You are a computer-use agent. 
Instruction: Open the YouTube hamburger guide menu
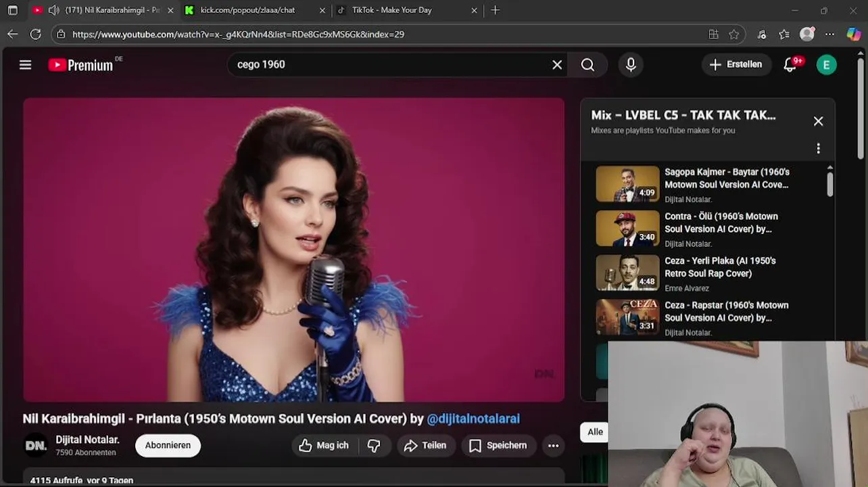coord(25,64)
